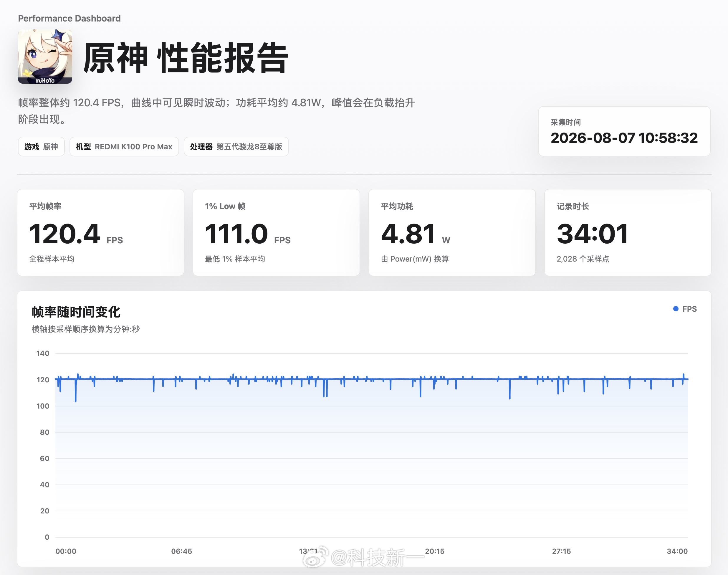Viewport: 728px width, 575px height.
Task: Click the "34:00" x-axis time label
Action: (677, 551)
